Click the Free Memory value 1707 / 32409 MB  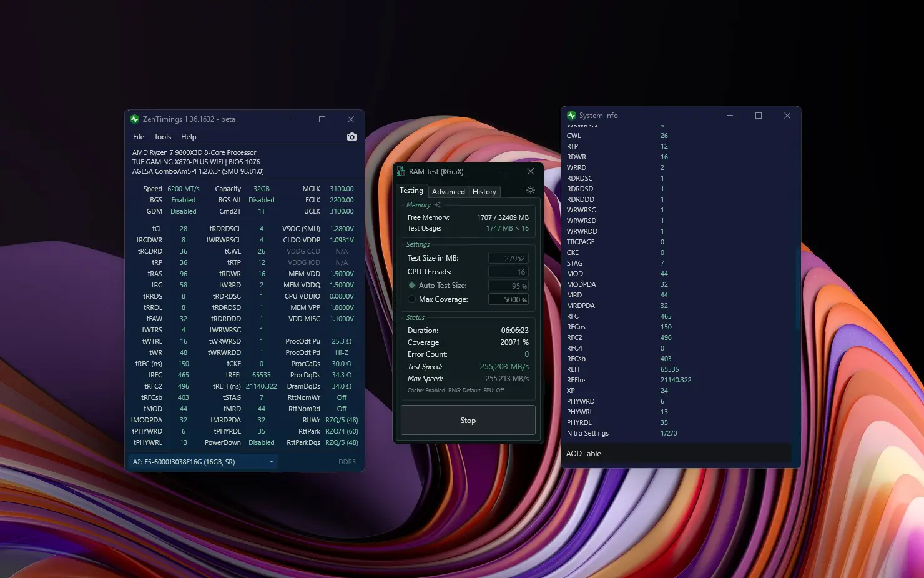click(x=503, y=217)
